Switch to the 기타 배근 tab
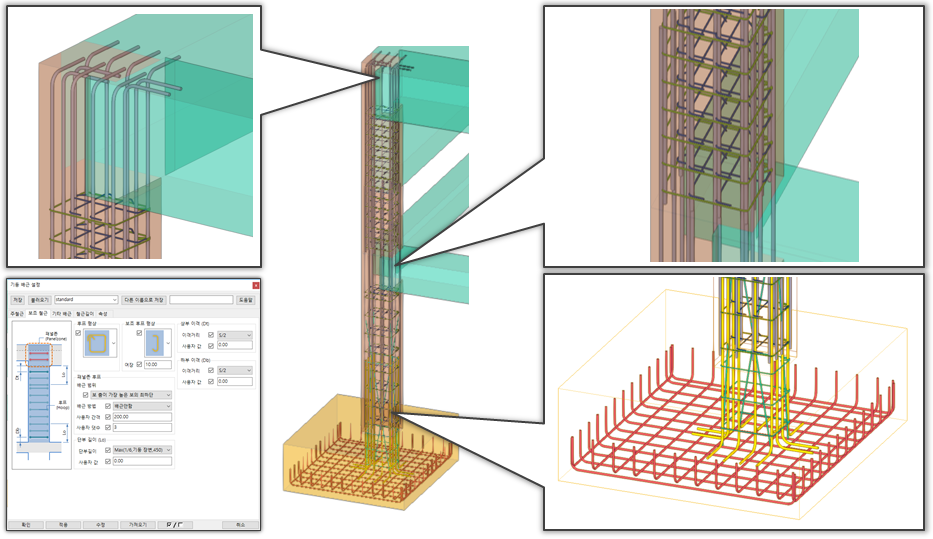The height and width of the screenshot is (539, 933). (x=61, y=314)
